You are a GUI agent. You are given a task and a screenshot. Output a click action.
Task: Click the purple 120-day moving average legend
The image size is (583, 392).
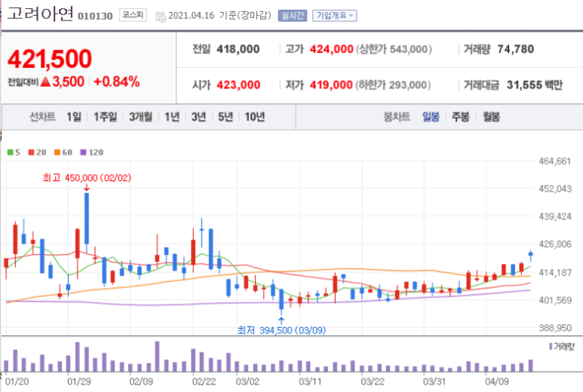point(92,152)
